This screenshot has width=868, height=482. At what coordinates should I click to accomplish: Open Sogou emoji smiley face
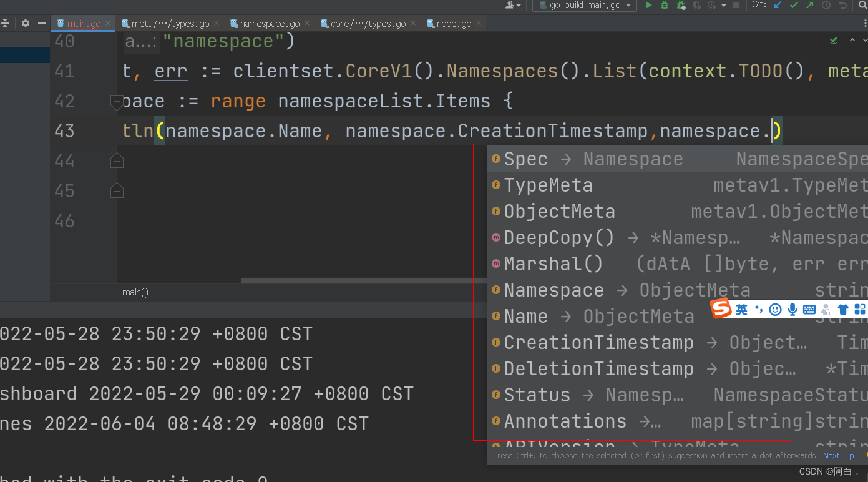click(775, 310)
